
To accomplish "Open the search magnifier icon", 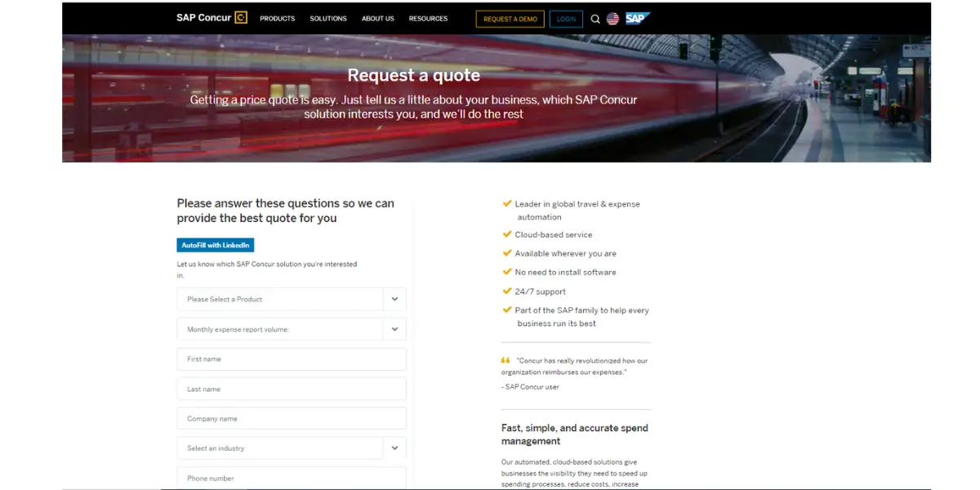I will point(595,19).
